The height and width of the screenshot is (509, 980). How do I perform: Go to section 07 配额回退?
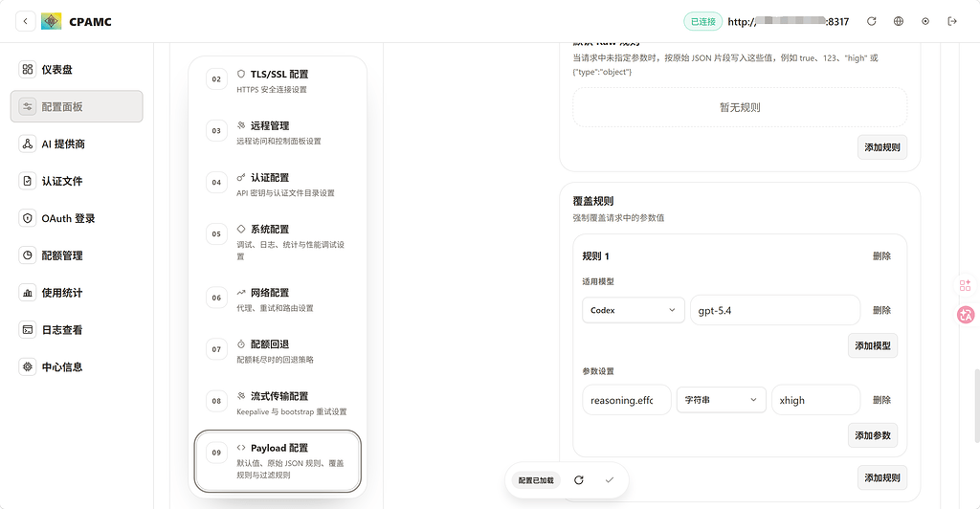(x=278, y=351)
